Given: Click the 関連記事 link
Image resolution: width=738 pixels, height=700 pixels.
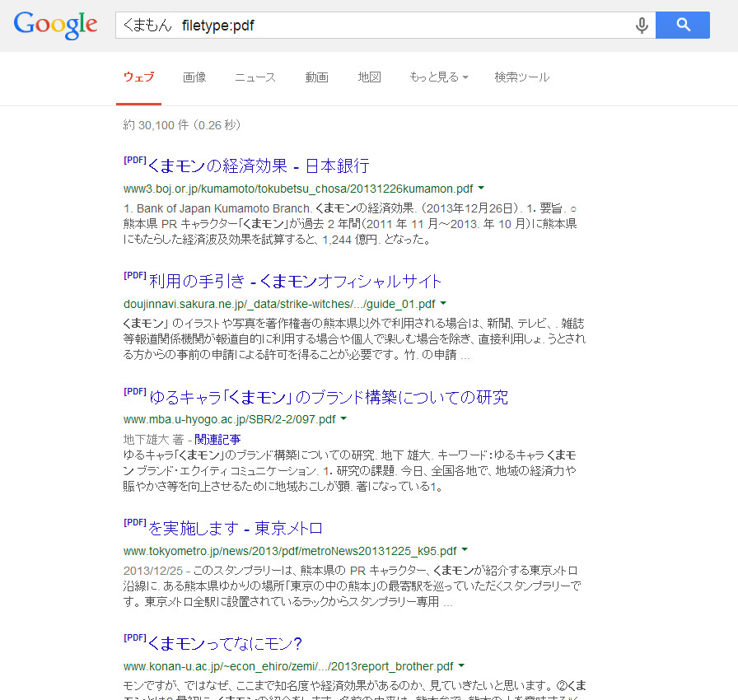Looking at the screenshot, I should point(217,440).
